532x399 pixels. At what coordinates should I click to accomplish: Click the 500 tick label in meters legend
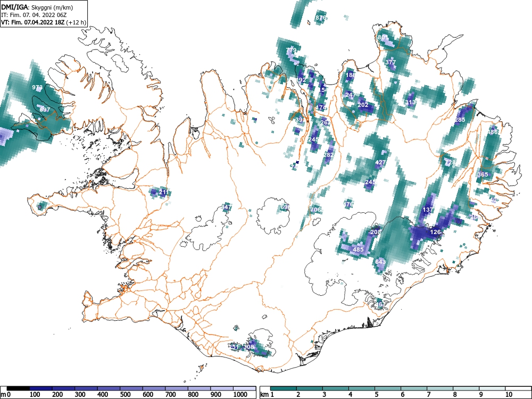tap(126, 395)
